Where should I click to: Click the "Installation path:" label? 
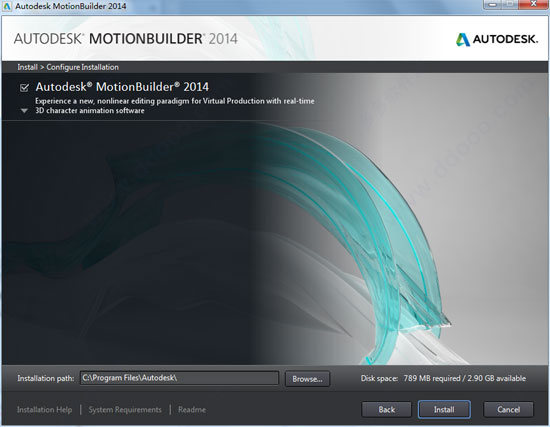pos(46,378)
